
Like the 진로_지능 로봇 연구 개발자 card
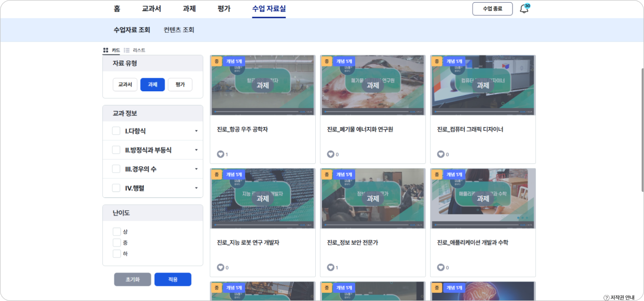tap(220, 267)
